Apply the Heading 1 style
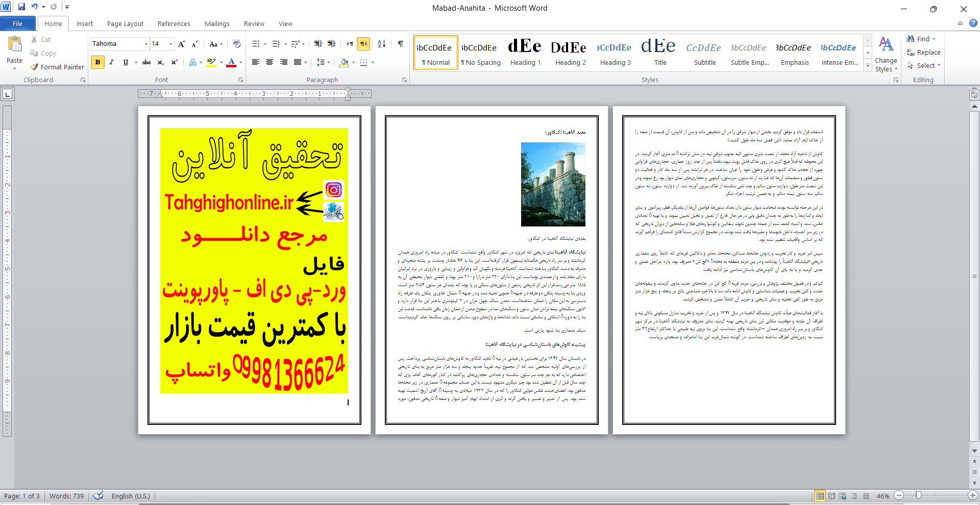 click(x=525, y=53)
